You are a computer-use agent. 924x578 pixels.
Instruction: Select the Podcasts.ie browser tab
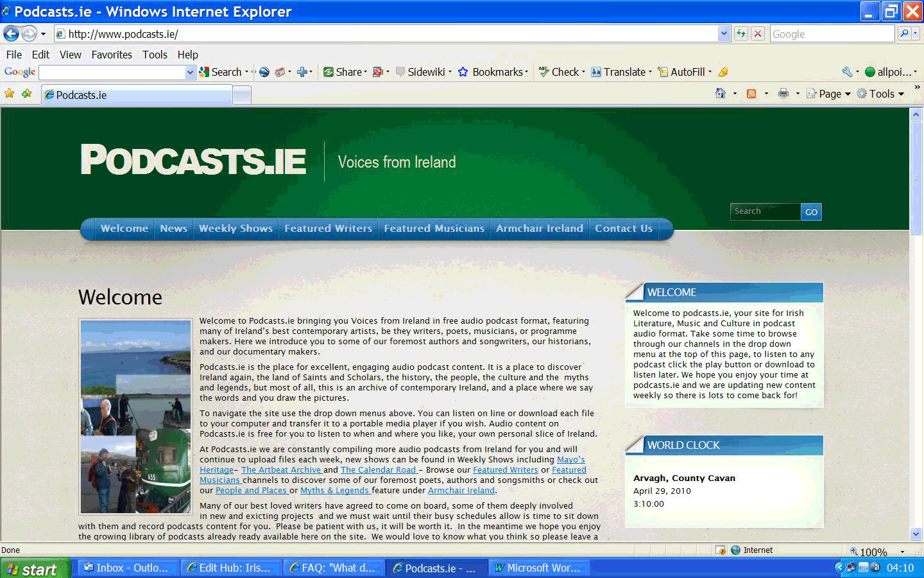pyautogui.click(x=137, y=95)
